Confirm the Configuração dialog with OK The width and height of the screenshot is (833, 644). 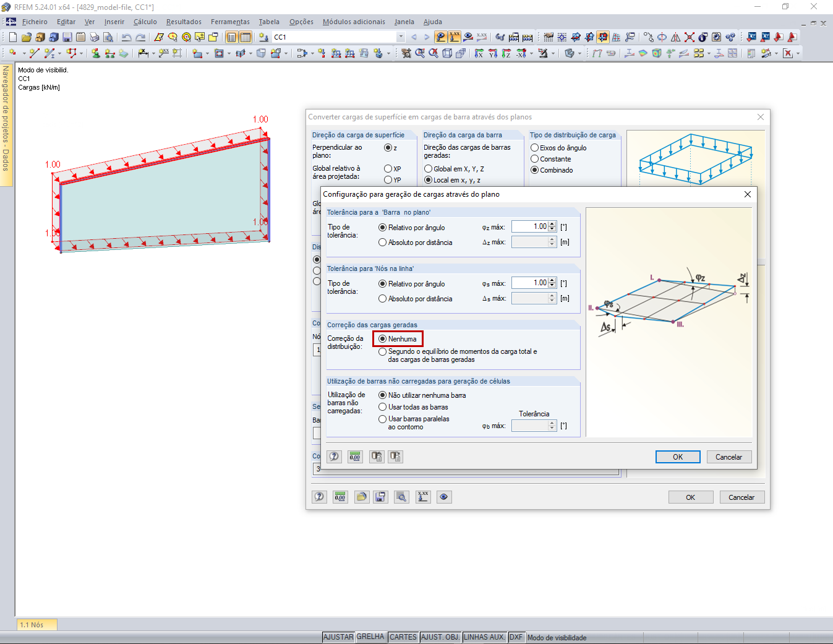pos(678,457)
